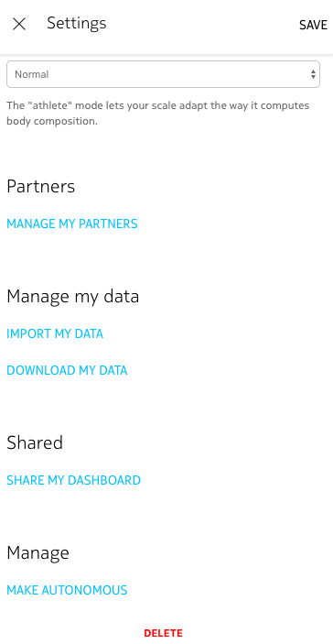This screenshot has height=644, width=333.
Task: Click the empty header area left of SAVE
Action: (x=201, y=25)
